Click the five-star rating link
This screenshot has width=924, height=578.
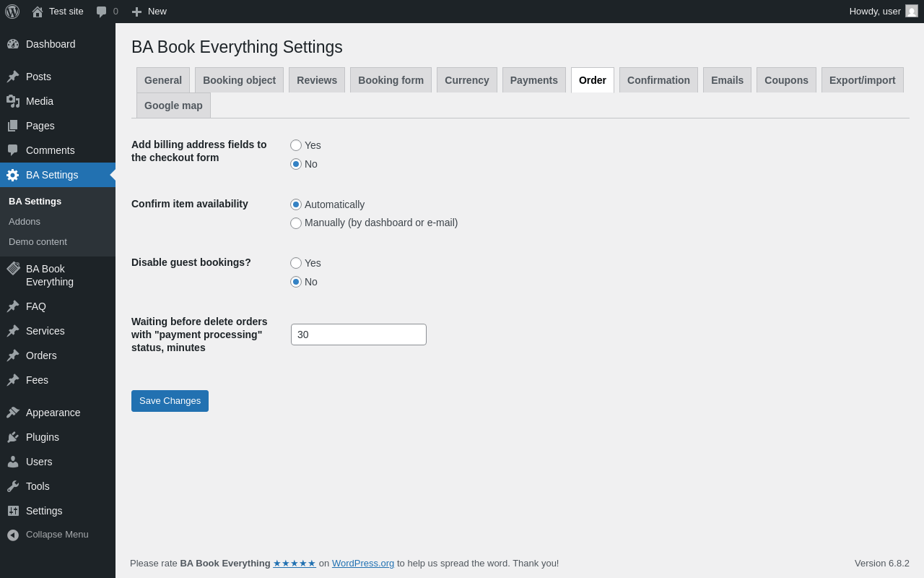tap(295, 564)
